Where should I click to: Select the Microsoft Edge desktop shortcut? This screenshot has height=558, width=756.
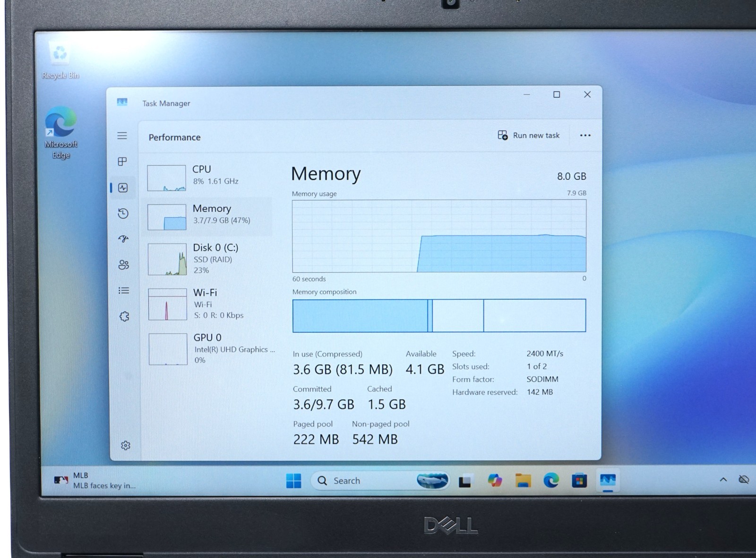coord(61,133)
